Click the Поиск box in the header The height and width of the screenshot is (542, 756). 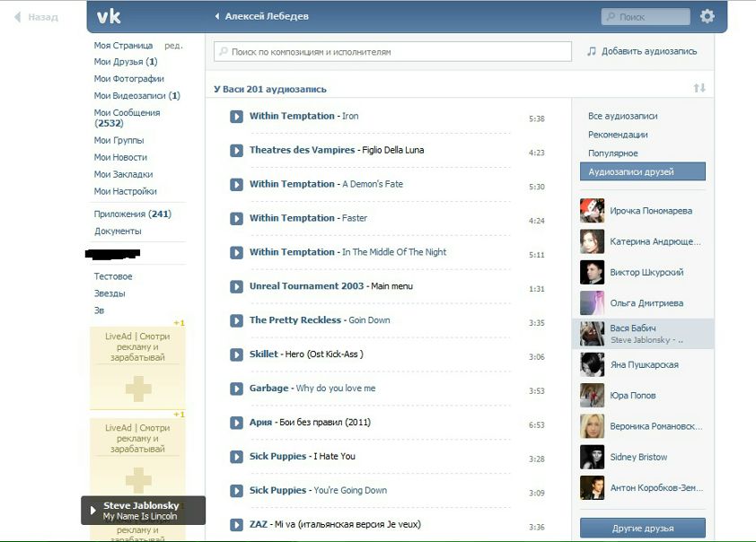[x=645, y=16]
